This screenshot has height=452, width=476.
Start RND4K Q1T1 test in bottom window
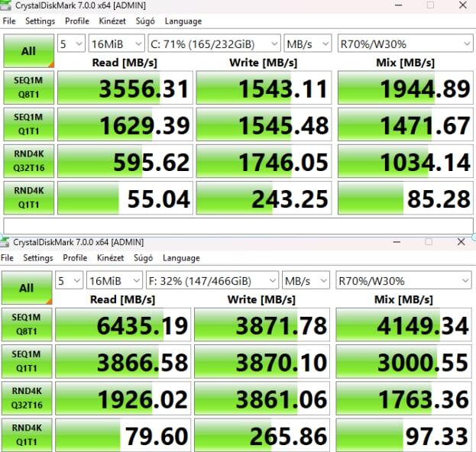coord(27,434)
